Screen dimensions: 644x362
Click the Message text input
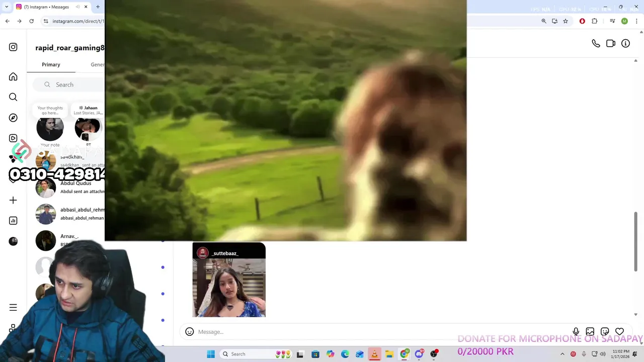point(382,332)
